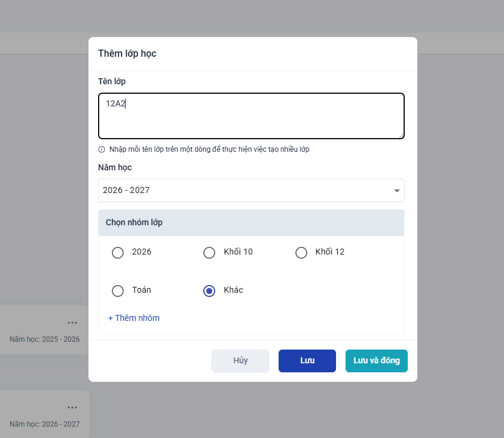Viewport: 504px width, 438px height.
Task: Select the Khối 10 radio button
Action: pyautogui.click(x=209, y=253)
